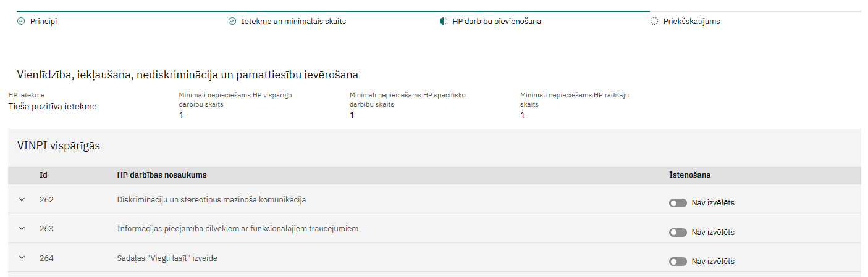Screen dimensions: 868x277
Task: Click the dashed circle Priekšskatījums step icon
Action: (x=654, y=21)
